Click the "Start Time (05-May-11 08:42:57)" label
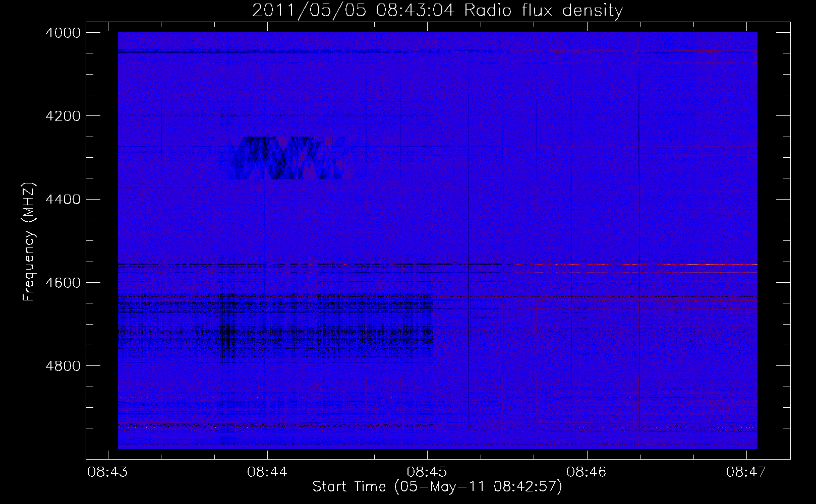 pos(437,487)
